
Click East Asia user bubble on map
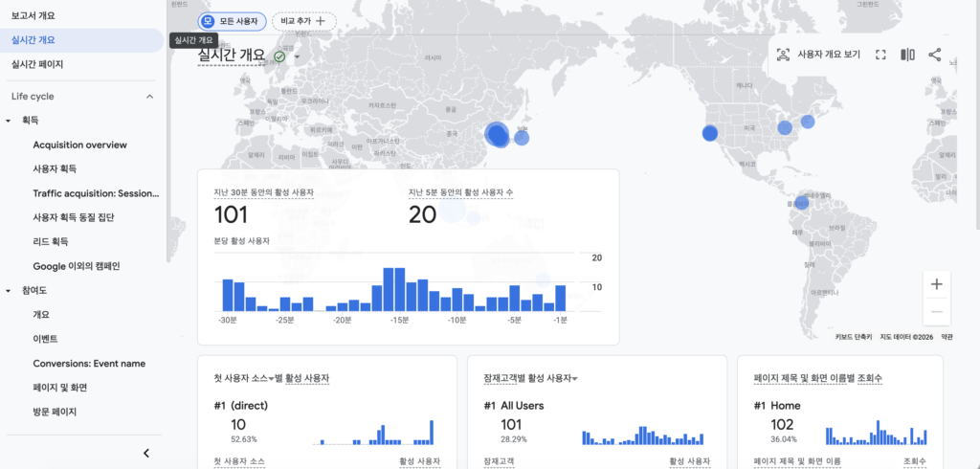[x=497, y=134]
